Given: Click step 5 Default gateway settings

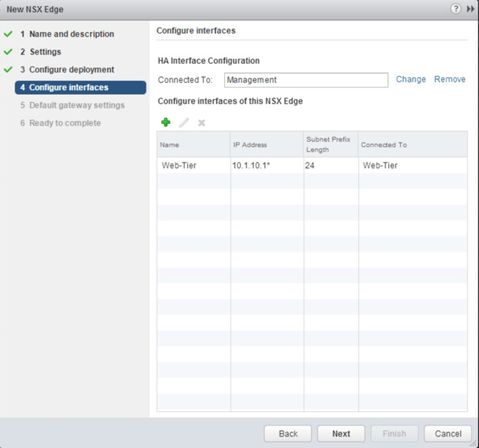Looking at the screenshot, I should pyautogui.click(x=77, y=105).
